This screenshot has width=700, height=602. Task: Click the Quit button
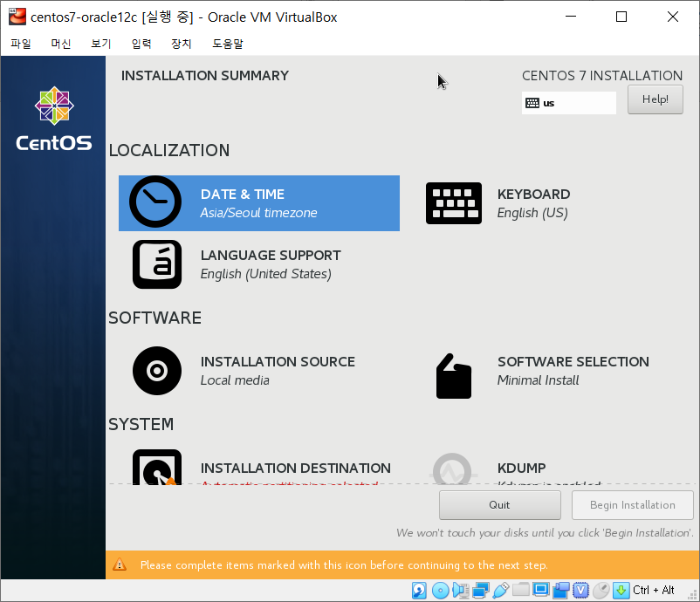pos(499,504)
